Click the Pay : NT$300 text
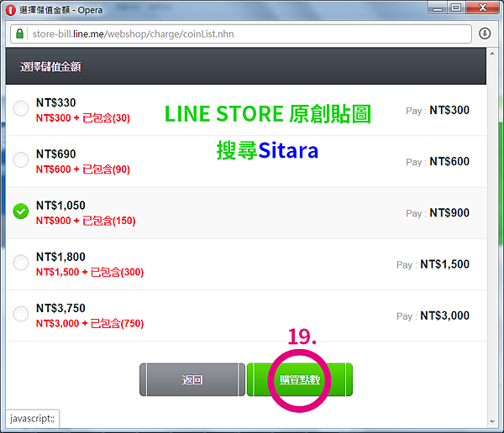Image resolution: width=504 pixels, height=433 pixels. [438, 110]
